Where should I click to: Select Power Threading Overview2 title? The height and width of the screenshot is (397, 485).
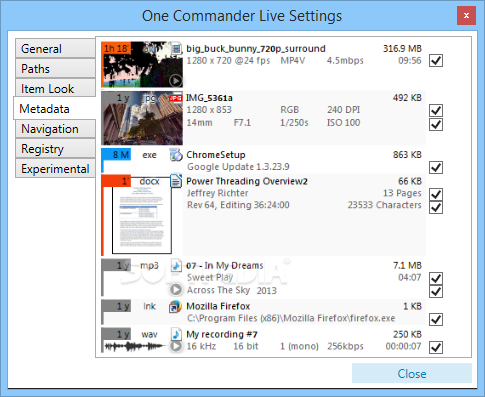point(247,181)
